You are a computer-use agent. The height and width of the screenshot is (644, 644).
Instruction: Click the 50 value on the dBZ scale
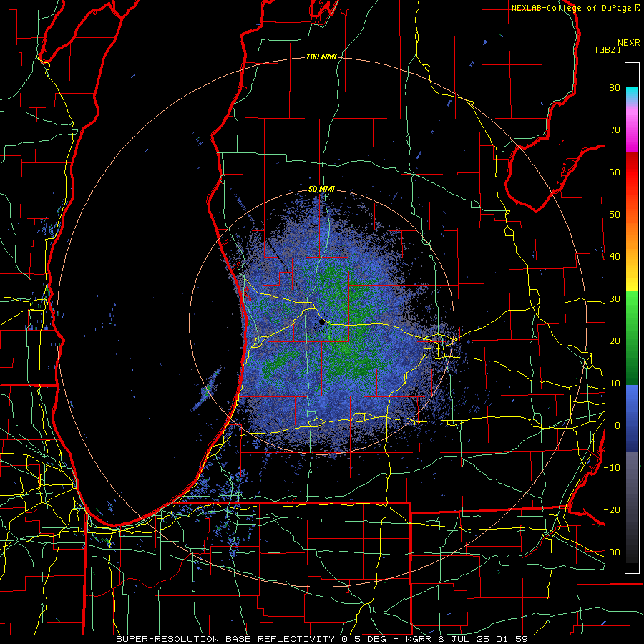[x=615, y=215]
